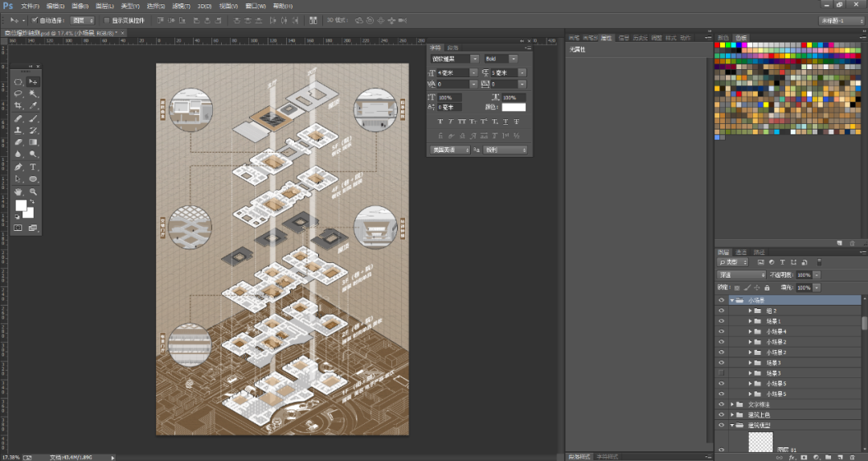
Task: Expand the 文字标注 group
Action: 732,405
